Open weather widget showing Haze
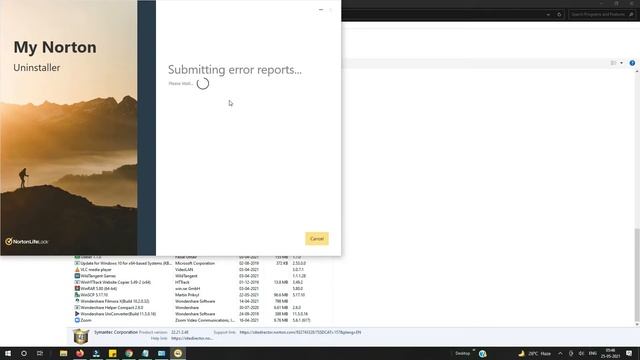Screen dimensions: 640x360 535,353
